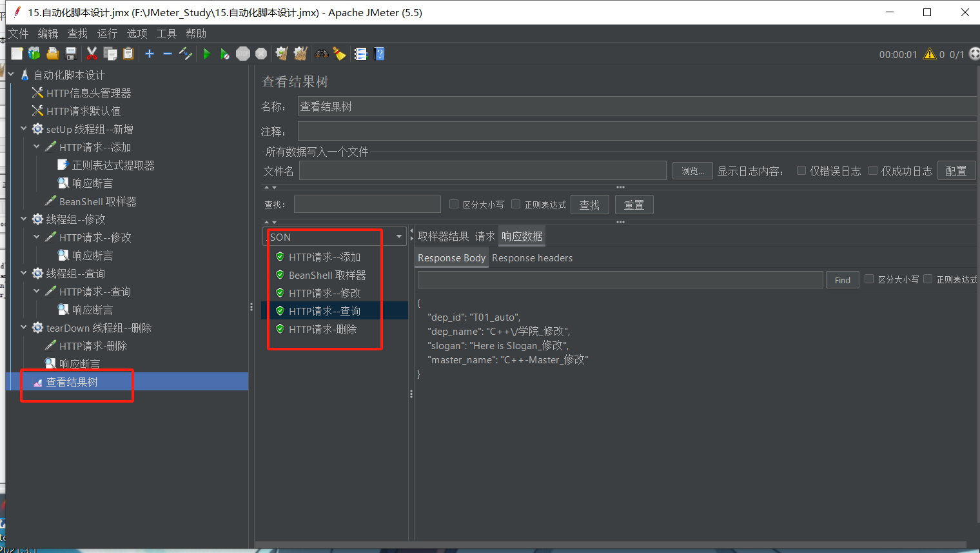Switch to the 响应数据 tab
This screenshot has width=980, height=553.
[x=522, y=236]
